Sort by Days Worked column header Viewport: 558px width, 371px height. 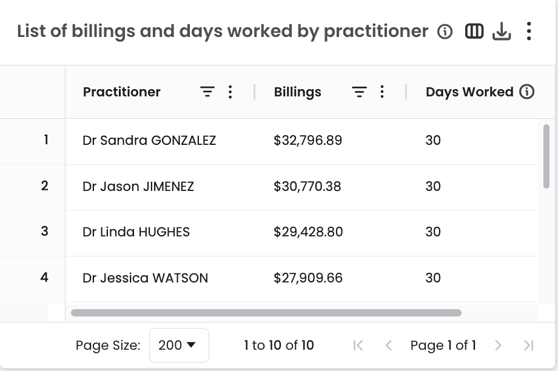click(x=469, y=92)
